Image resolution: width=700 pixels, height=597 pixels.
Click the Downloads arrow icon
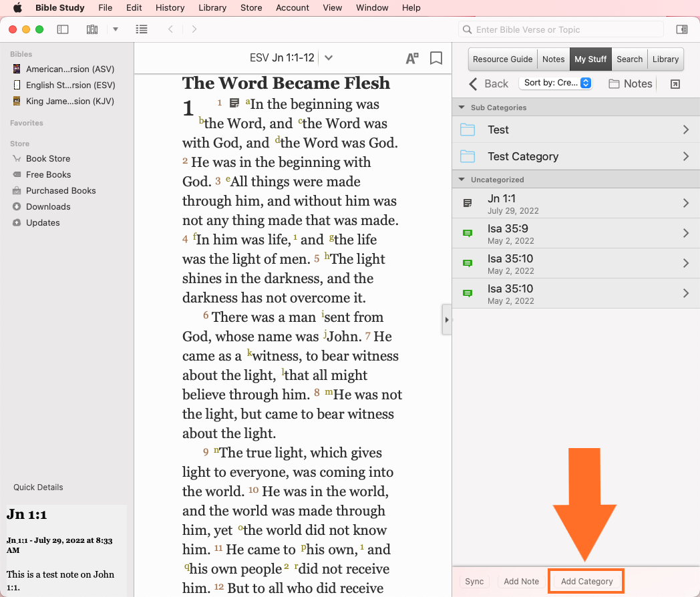click(x=17, y=206)
